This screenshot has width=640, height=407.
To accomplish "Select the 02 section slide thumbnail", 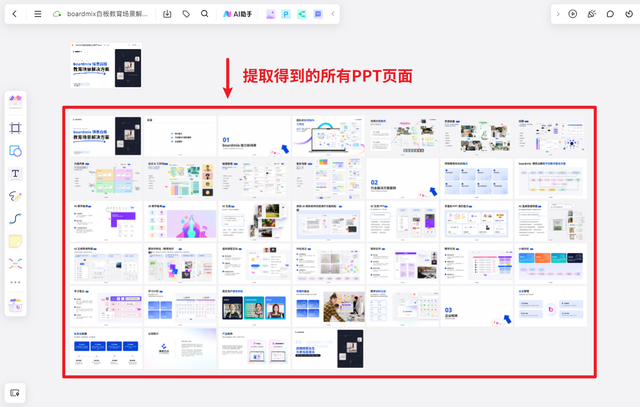I will pos(402,178).
